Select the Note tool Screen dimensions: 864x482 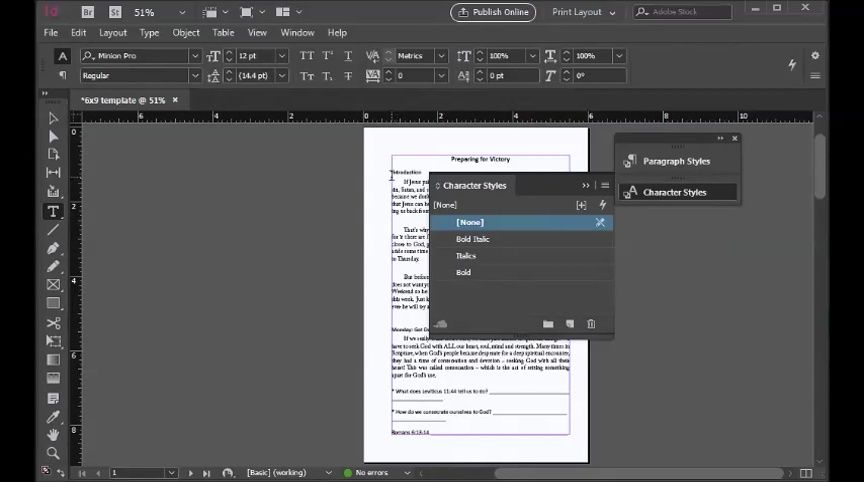tap(53, 398)
